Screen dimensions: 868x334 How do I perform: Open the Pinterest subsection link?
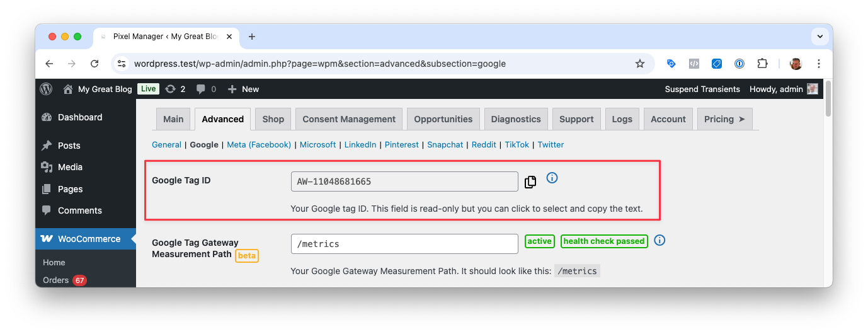click(x=402, y=144)
